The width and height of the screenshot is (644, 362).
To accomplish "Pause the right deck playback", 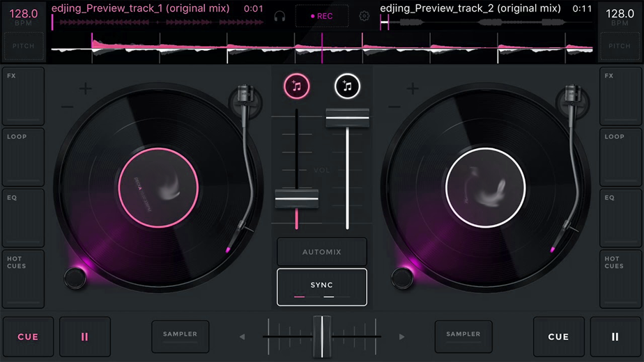I will (615, 336).
